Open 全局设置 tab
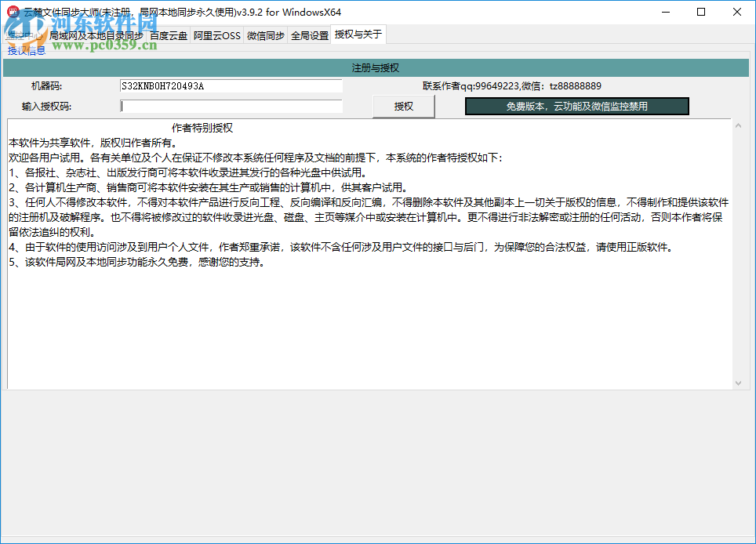The height and width of the screenshot is (544, 756). 310,35
